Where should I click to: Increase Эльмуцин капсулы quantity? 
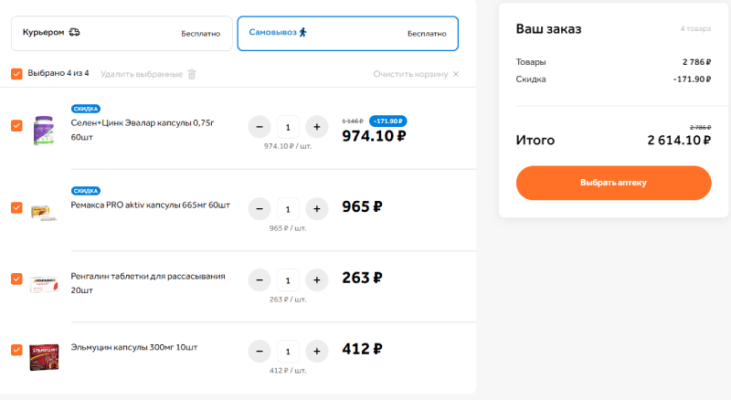pos(316,351)
